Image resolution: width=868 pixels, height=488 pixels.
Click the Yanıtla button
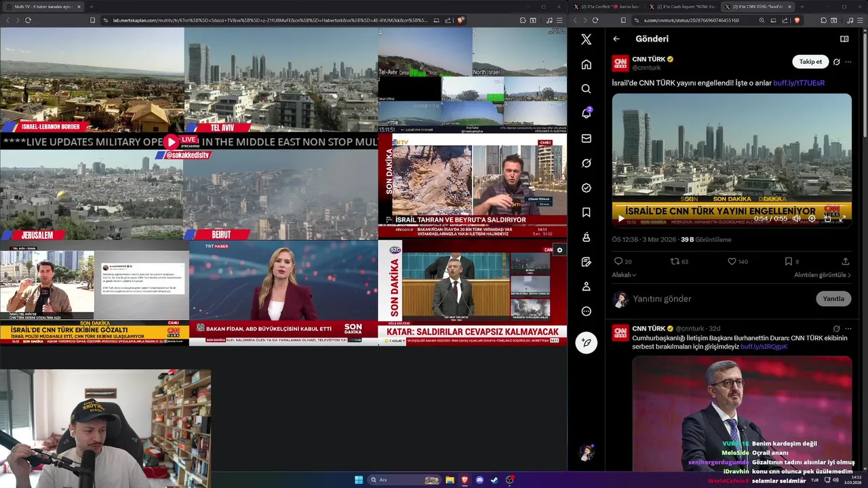833,299
